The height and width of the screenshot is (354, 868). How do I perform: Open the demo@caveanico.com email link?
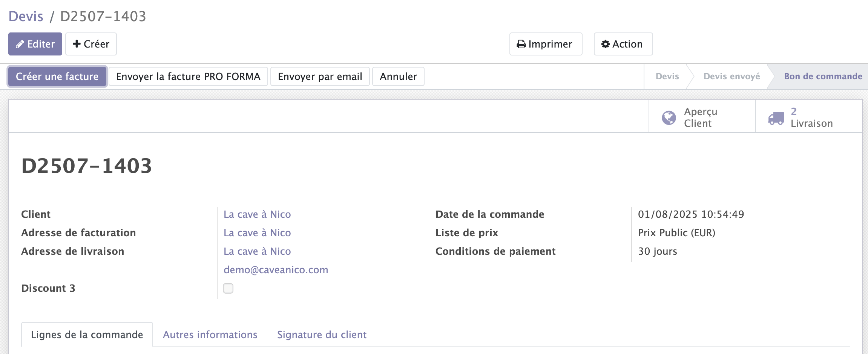click(x=276, y=270)
